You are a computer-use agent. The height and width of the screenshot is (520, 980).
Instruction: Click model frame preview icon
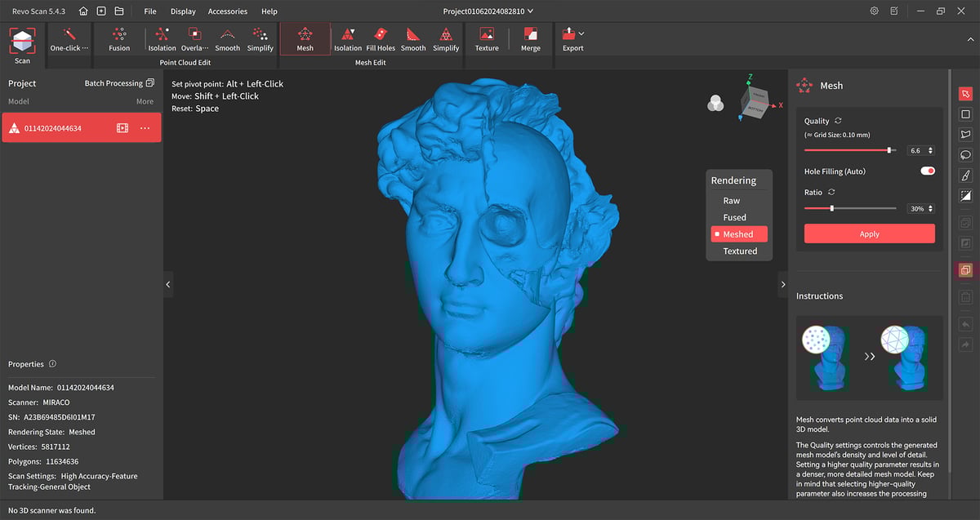pos(122,128)
